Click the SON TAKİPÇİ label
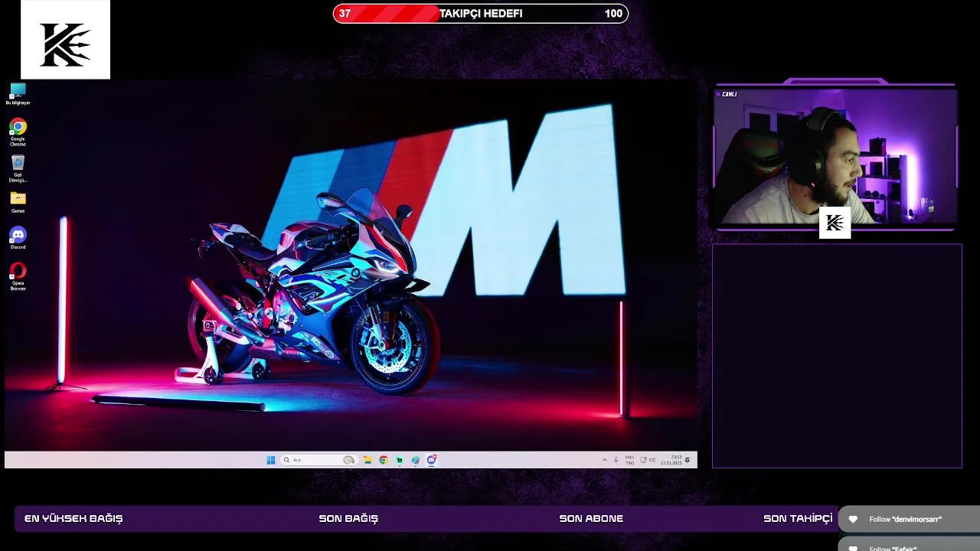This screenshot has height=551, width=980. click(798, 519)
